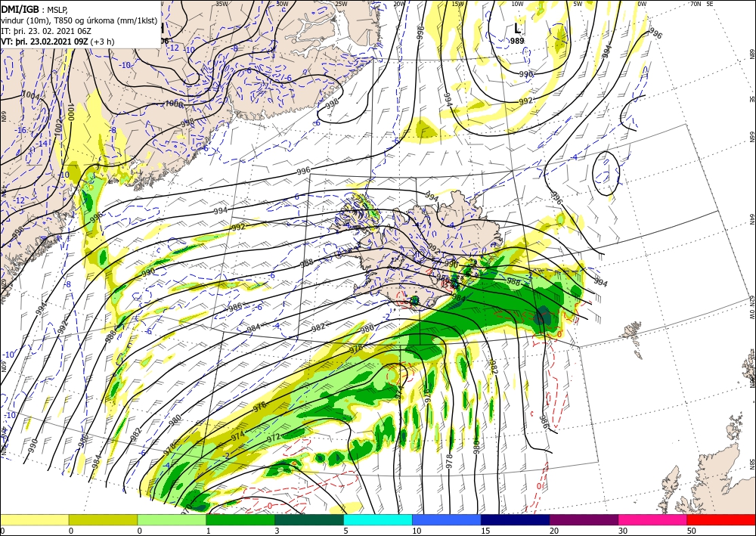
Task: Click 'VT: þri. 23.02.2021 09Z (+3 h)' line
Action: pos(57,42)
